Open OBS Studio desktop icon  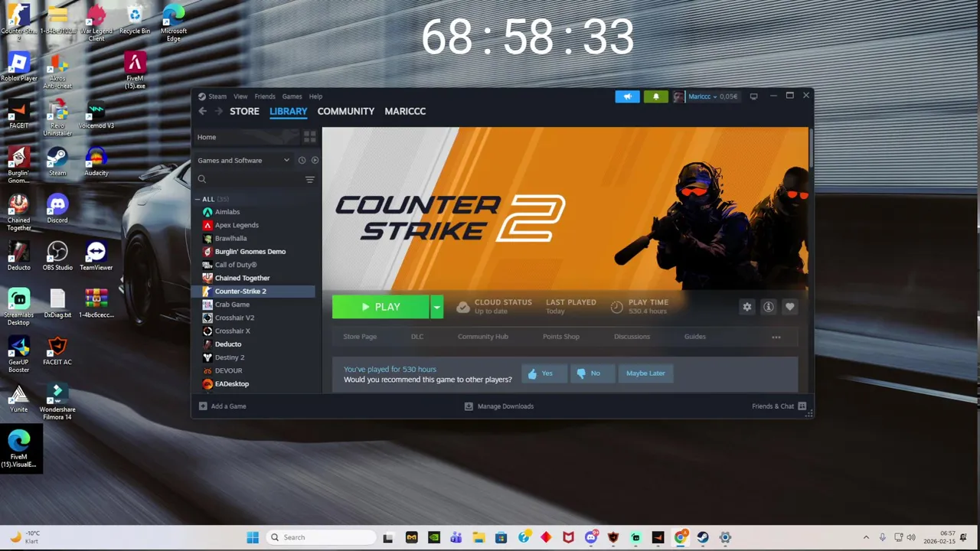point(57,256)
